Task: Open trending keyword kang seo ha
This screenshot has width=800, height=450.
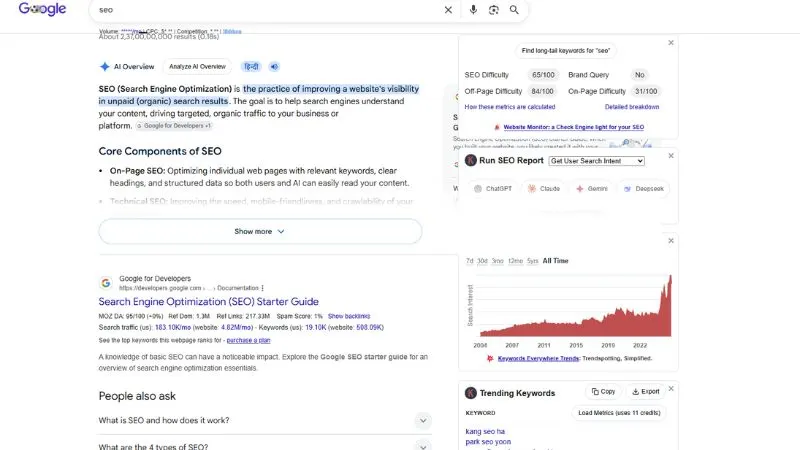Action: click(485, 432)
